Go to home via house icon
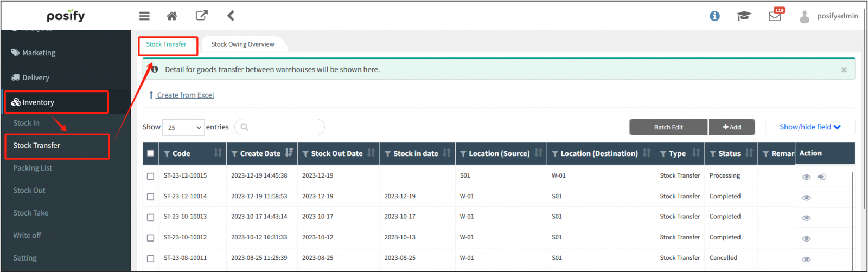This screenshot has width=868, height=273. 172,16
